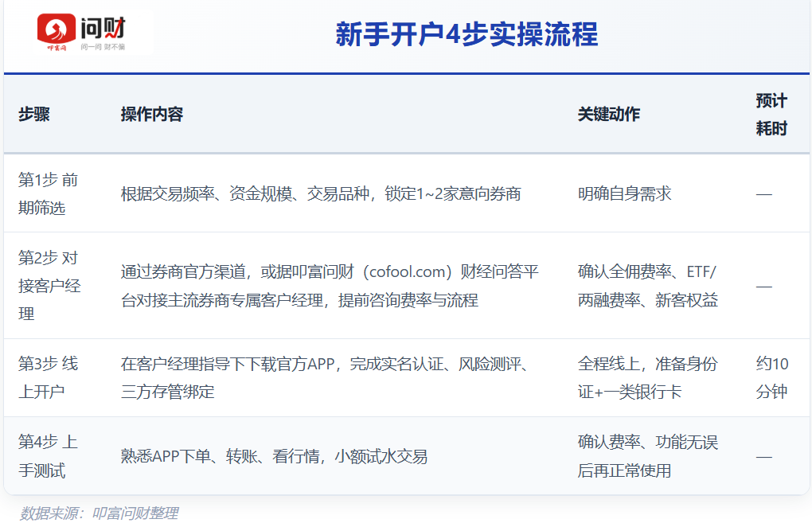Select the 操作内容 column header
The image size is (812, 523).
152,114
